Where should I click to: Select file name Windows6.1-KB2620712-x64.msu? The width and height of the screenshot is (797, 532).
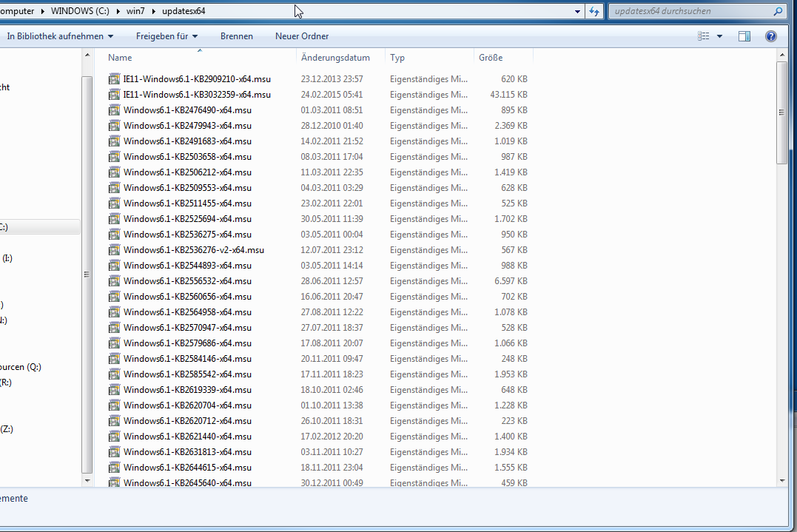click(187, 421)
